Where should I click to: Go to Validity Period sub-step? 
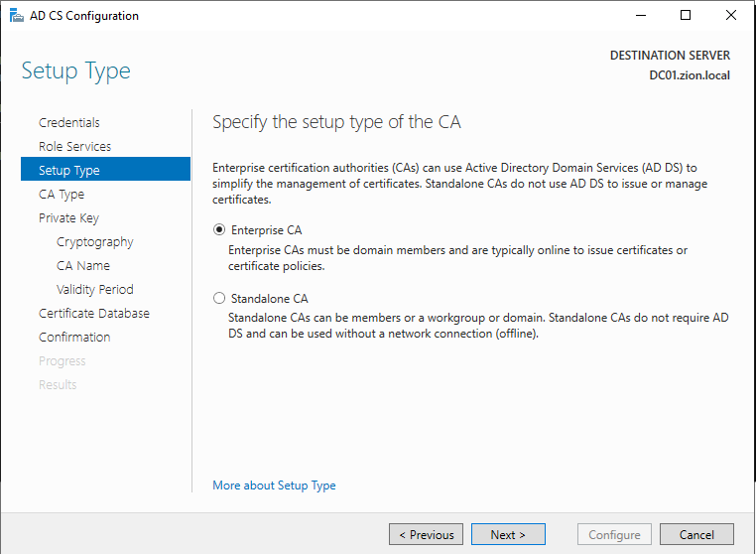[94, 290]
